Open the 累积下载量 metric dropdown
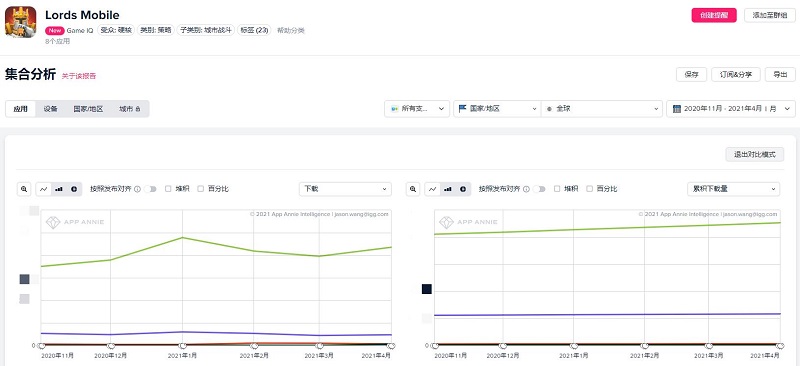Image resolution: width=800 pixels, height=366 pixels. [734, 189]
